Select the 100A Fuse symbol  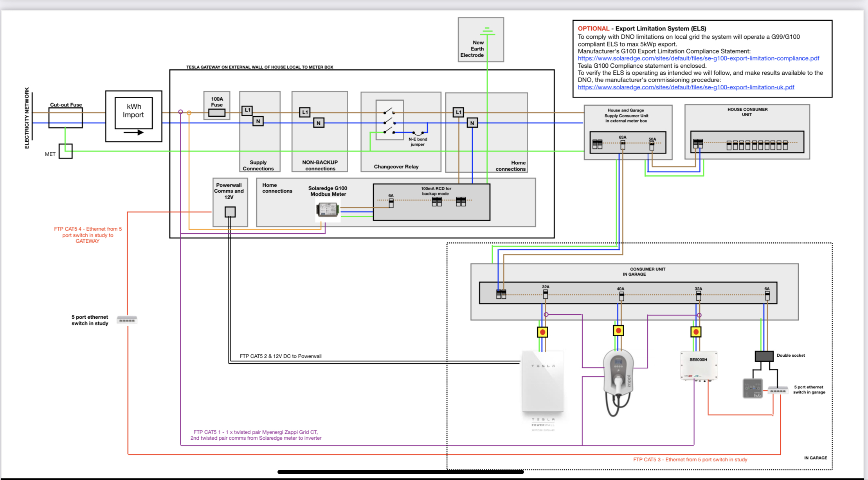[x=217, y=113]
